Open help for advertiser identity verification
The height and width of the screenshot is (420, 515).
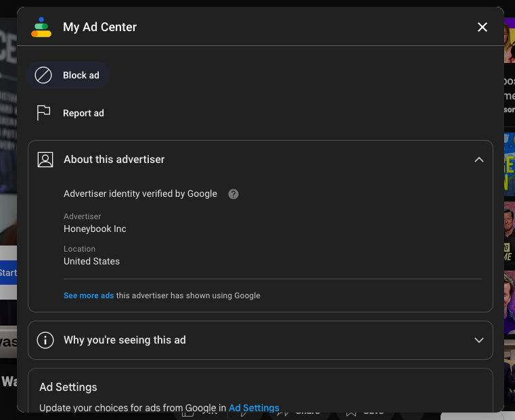[x=233, y=194]
